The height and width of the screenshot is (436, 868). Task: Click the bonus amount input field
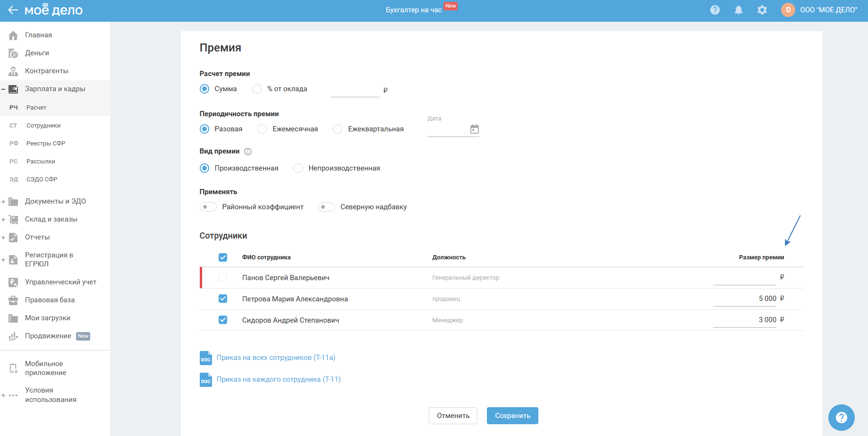click(355, 90)
